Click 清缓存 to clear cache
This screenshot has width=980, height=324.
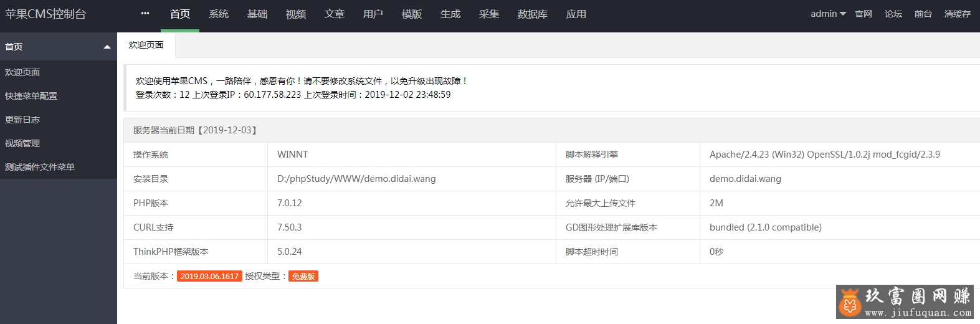[x=958, y=14]
